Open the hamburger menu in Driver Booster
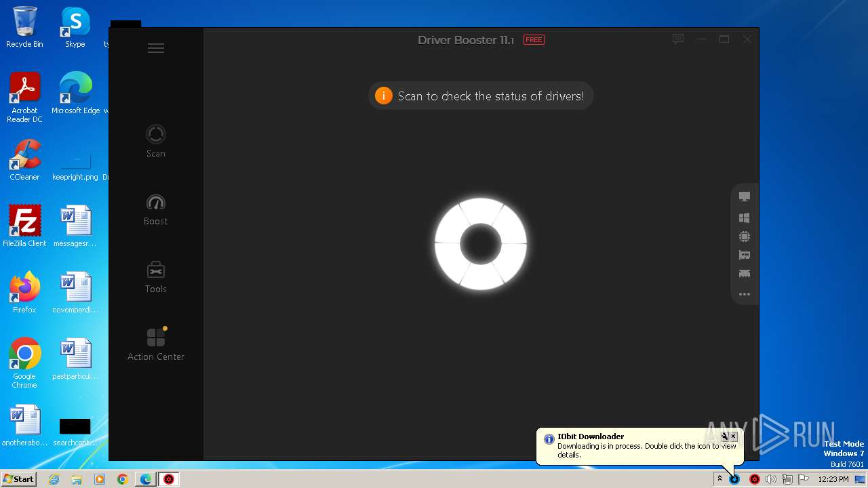The image size is (868, 488). [x=156, y=48]
